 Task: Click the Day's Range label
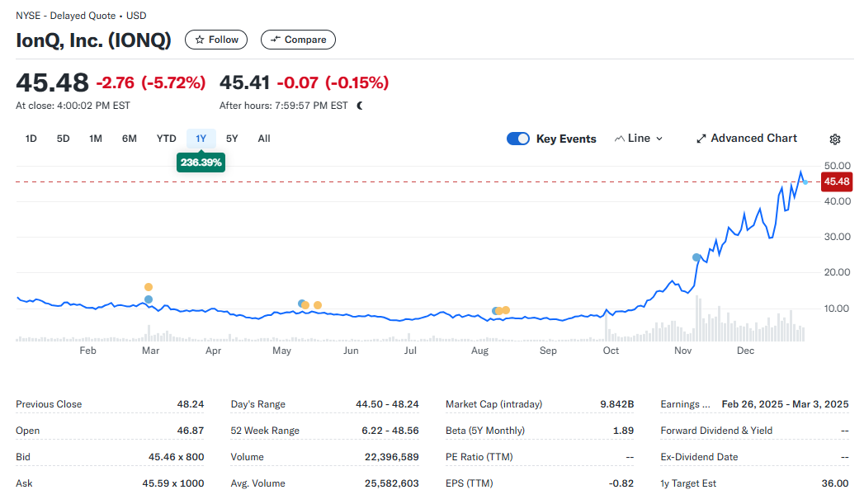(257, 404)
